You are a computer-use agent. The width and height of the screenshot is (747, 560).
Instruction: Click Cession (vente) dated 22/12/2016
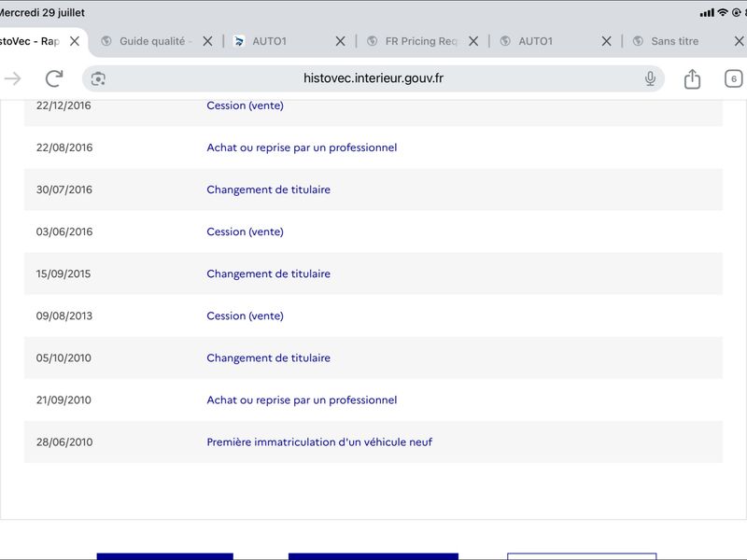click(x=245, y=105)
